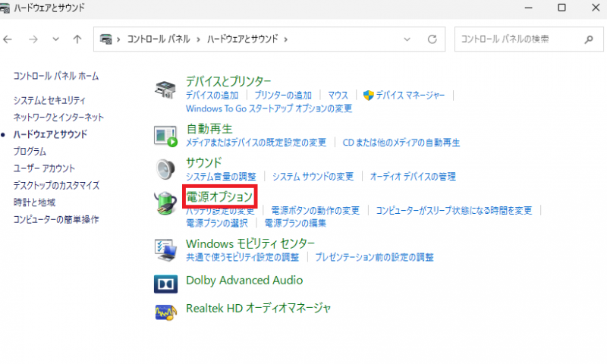Open the デバイス マネージャー link
The image size is (607, 364).
410,96
